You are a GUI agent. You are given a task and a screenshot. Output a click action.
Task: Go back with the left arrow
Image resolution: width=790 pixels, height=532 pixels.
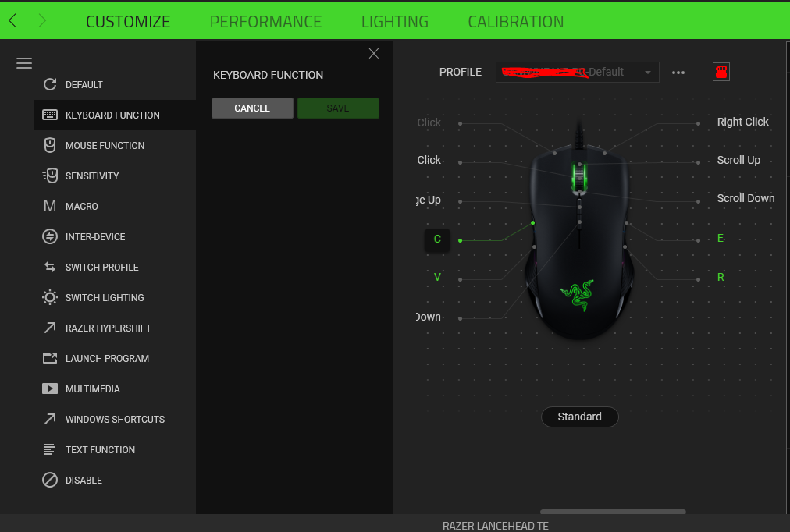12,20
